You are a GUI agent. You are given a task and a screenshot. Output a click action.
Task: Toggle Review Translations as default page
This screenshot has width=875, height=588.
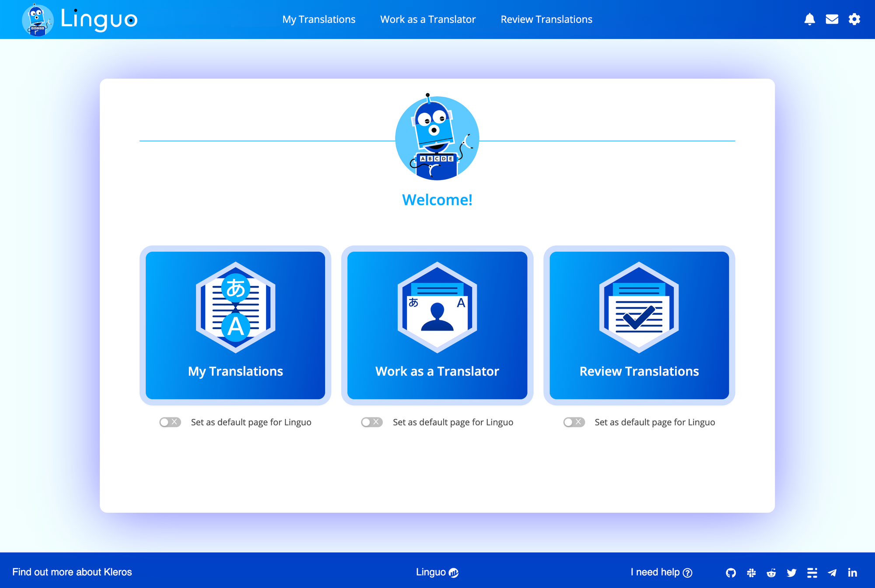click(x=574, y=422)
